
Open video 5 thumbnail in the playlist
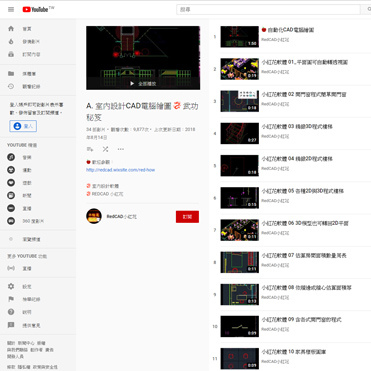[239, 166]
